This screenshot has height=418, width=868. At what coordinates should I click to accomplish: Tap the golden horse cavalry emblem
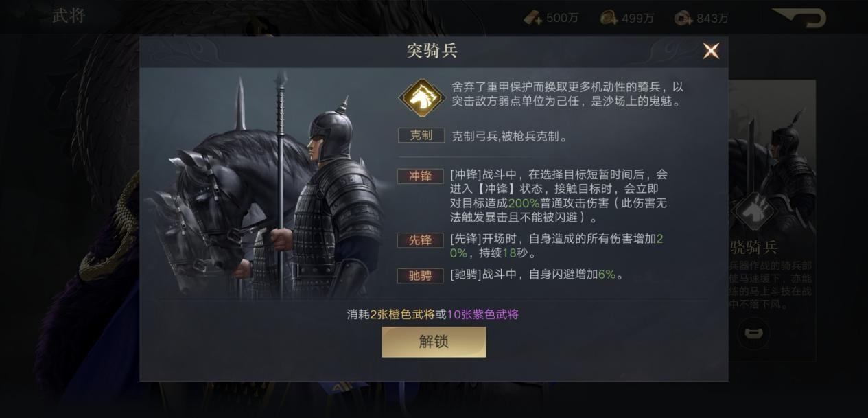coord(421,97)
